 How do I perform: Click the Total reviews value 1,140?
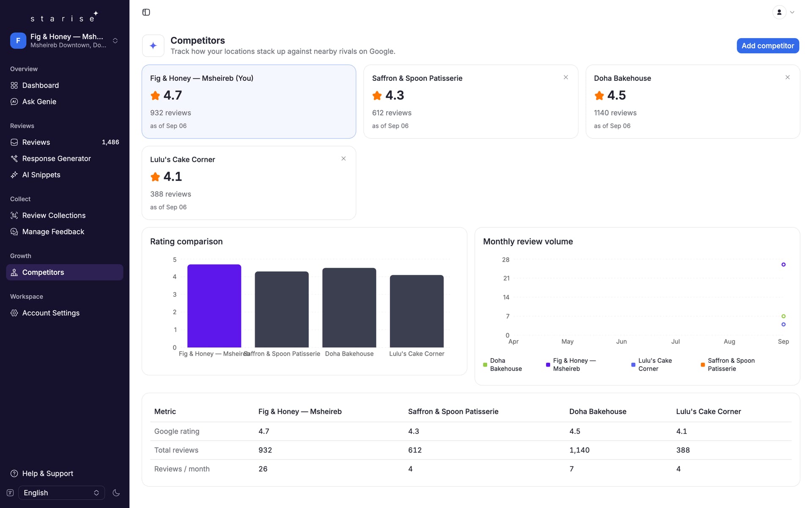[x=579, y=450]
